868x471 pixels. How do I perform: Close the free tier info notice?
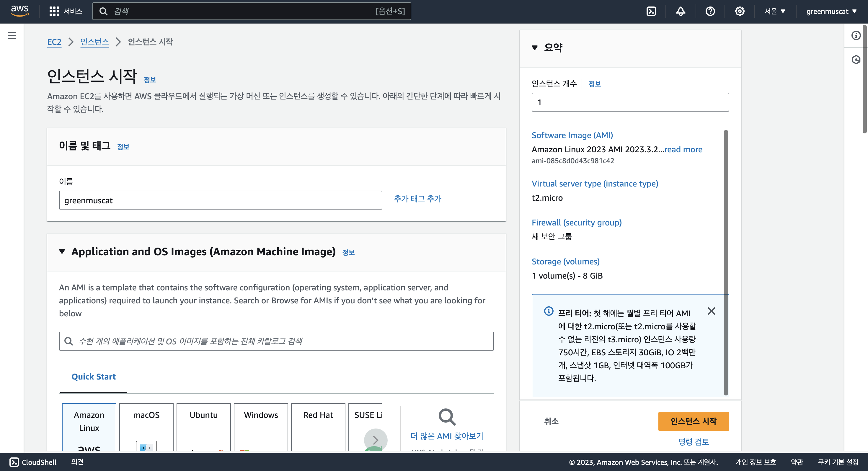[x=711, y=311]
